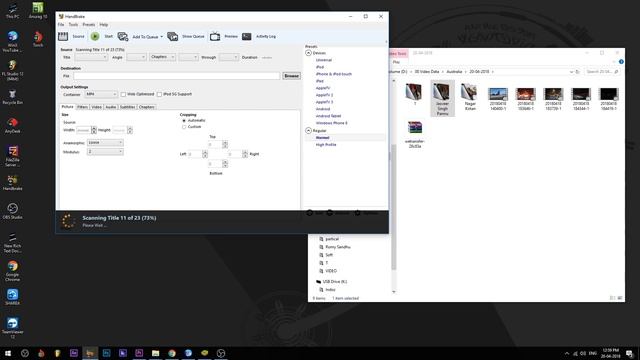Screen dimensions: 640x360
Task: Open the Tools menu in HandBrake
Action: [x=73, y=25]
